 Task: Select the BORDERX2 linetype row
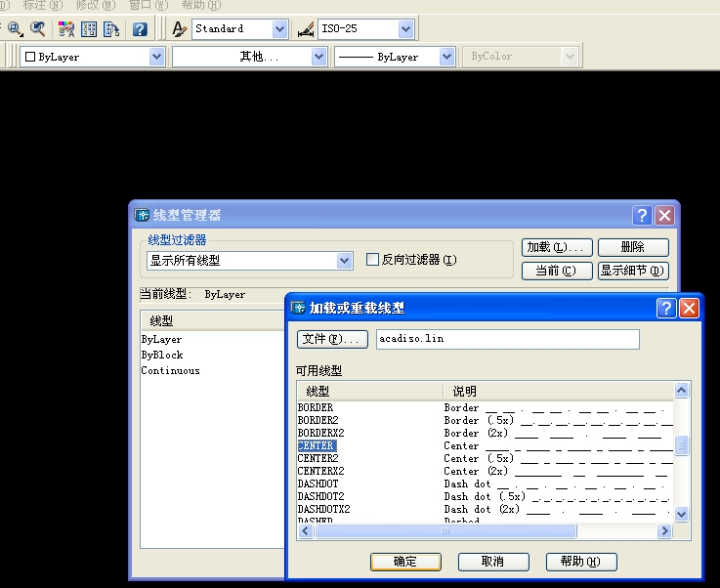click(485, 434)
